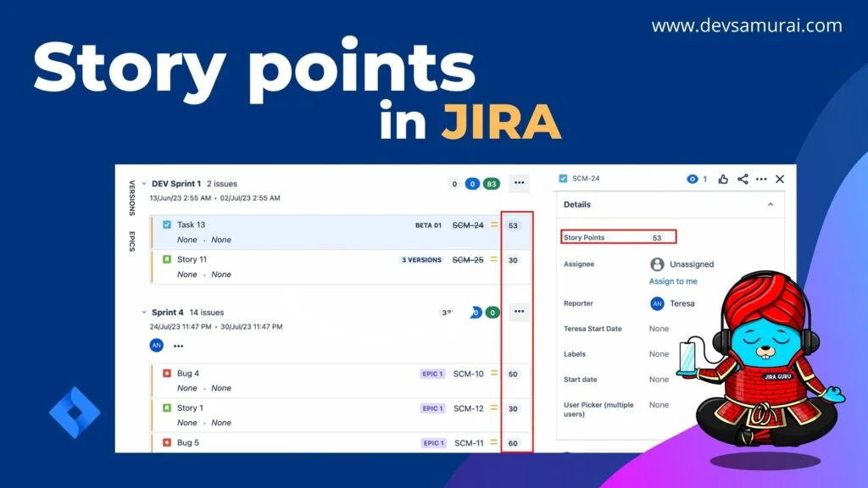Click EPIC 1 label on Bug 4

click(x=432, y=374)
